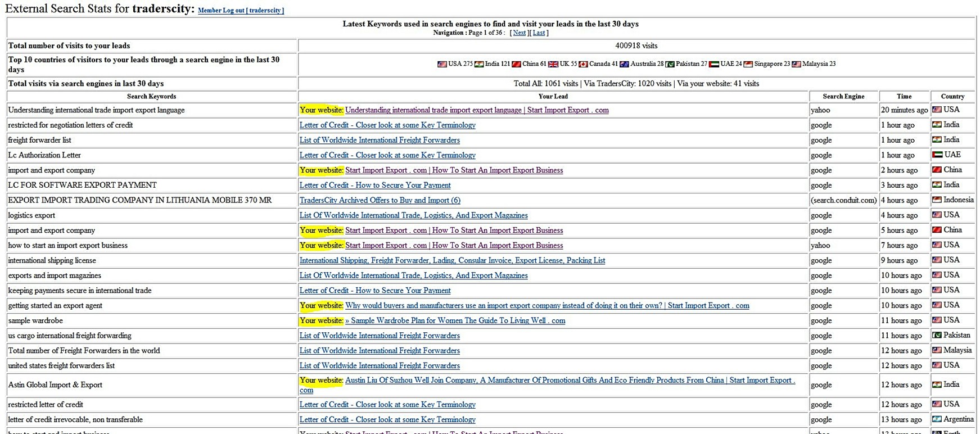
Task: Open 'How to Secure Your Payment' link in software export row
Action: pyautogui.click(x=375, y=185)
